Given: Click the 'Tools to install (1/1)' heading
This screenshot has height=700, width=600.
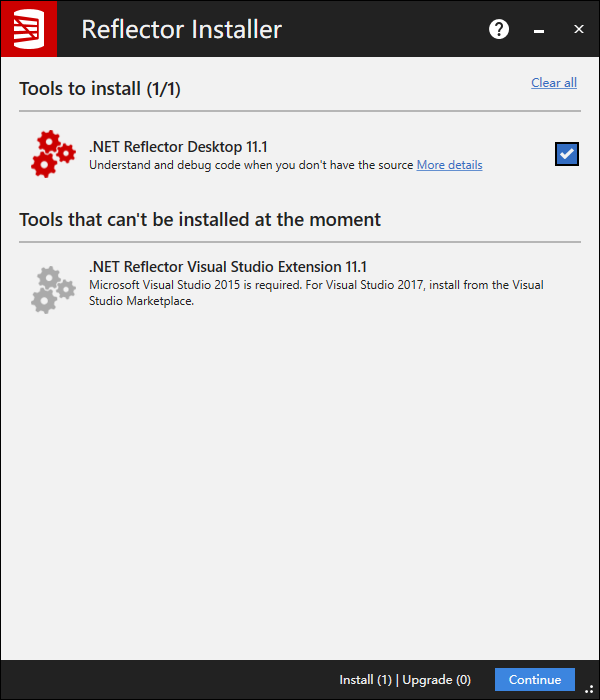Looking at the screenshot, I should coord(99,89).
